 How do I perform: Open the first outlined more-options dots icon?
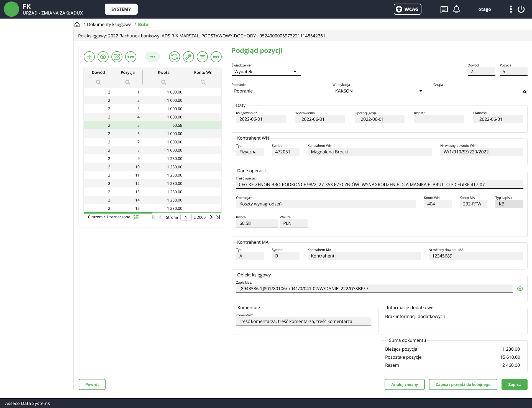[131, 57]
